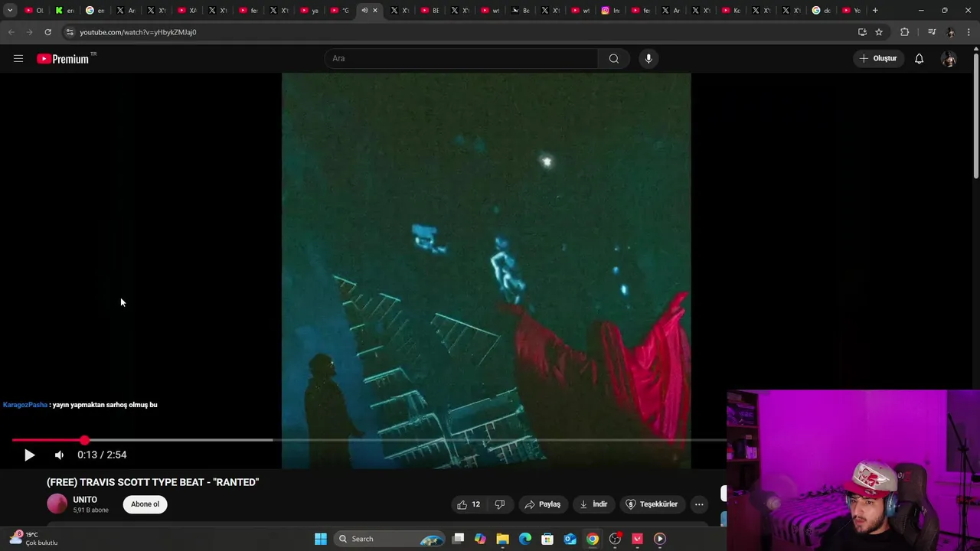This screenshot has width=980, height=551.
Task: Go forward in browser history
Action: [x=29, y=32]
